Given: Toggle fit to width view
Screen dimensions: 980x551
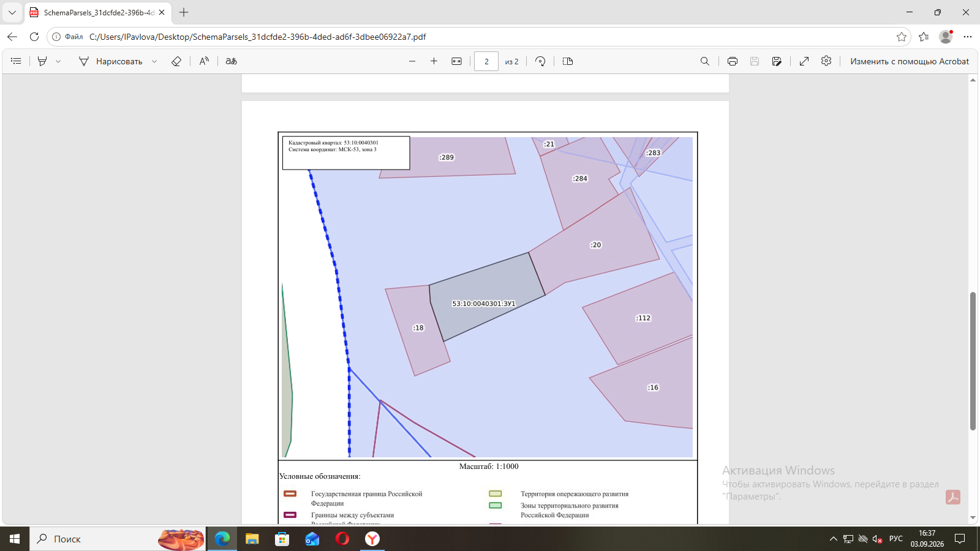Looking at the screenshot, I should 456,61.
